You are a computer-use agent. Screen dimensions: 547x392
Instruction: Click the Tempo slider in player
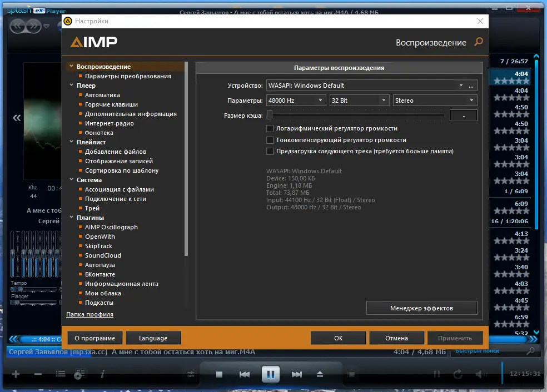[33, 289]
